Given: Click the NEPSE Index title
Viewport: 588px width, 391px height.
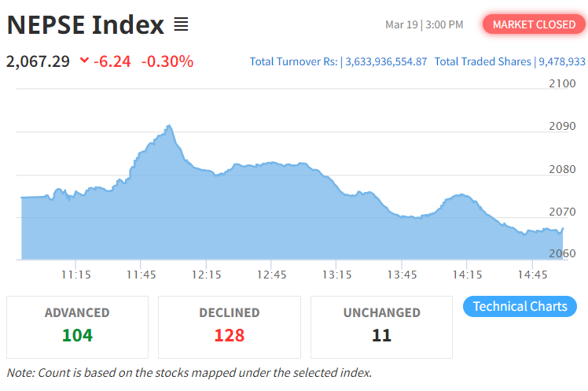Looking at the screenshot, I should pyautogui.click(x=86, y=24).
